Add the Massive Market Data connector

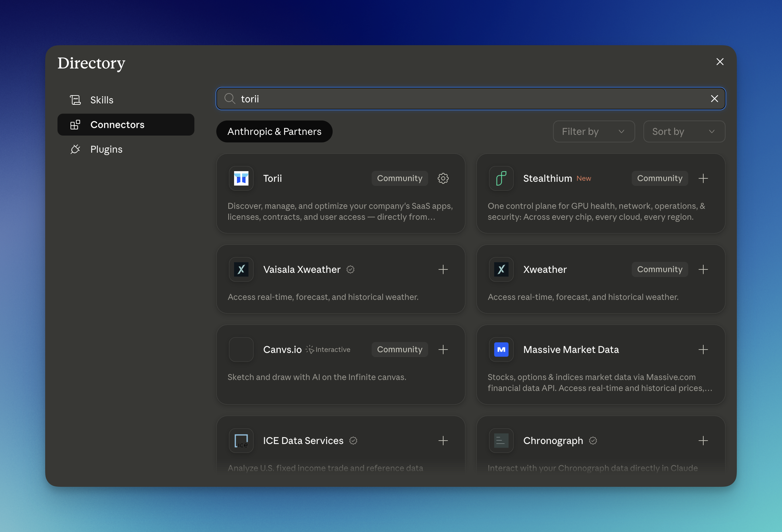pos(703,350)
